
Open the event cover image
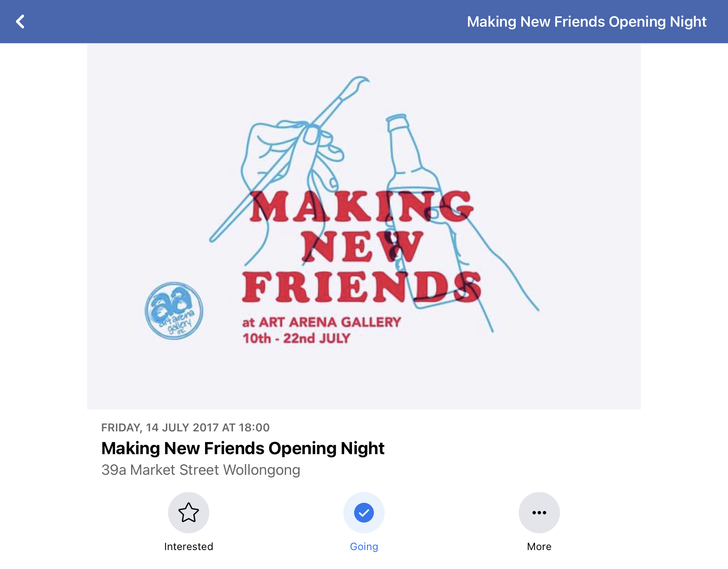[364, 226]
